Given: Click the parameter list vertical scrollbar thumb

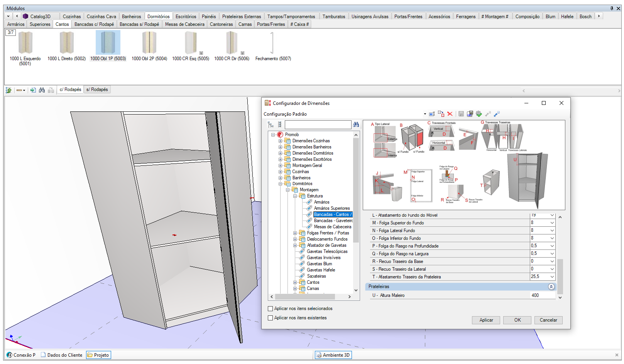Looking at the screenshot, I should pyautogui.click(x=560, y=276).
